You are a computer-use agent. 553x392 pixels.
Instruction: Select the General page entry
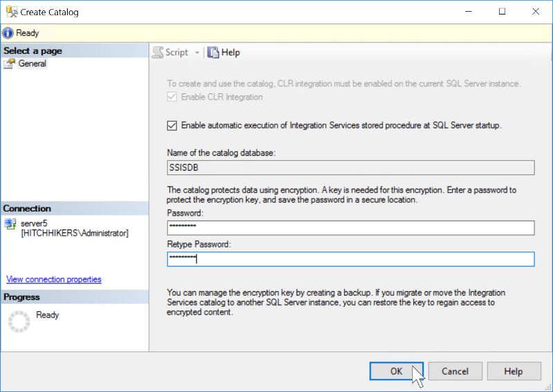(32, 64)
